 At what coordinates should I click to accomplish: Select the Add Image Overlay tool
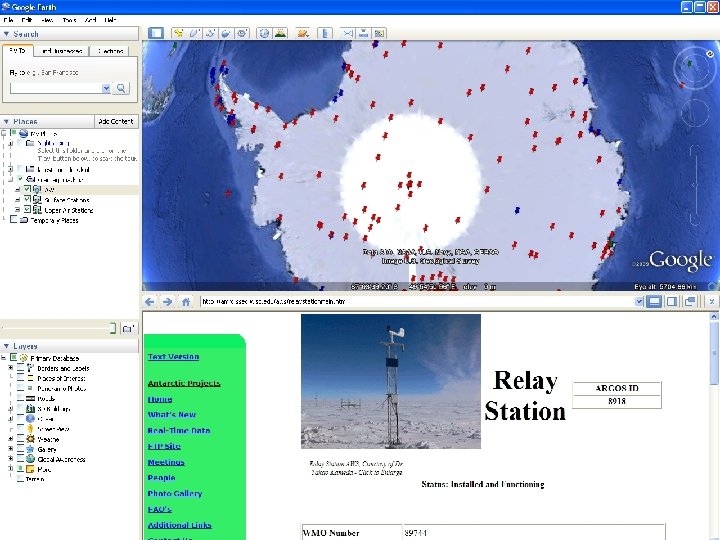[x=226, y=33]
